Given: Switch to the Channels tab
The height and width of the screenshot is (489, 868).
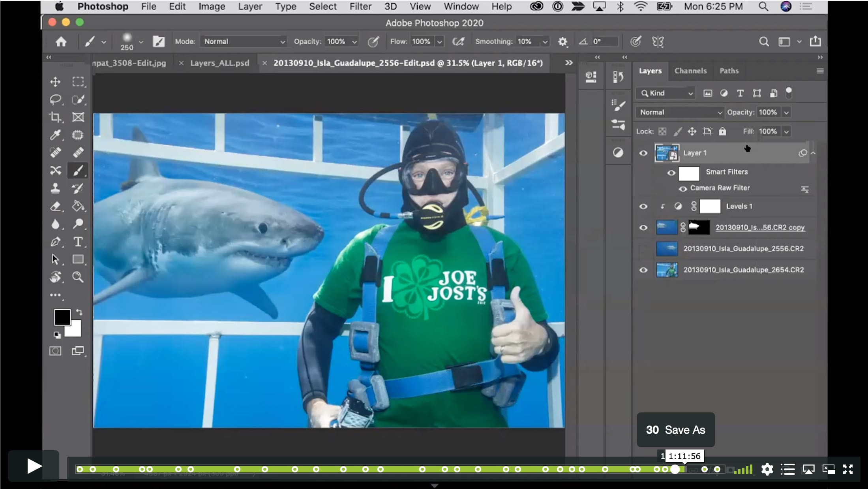Looking at the screenshot, I should click(690, 71).
